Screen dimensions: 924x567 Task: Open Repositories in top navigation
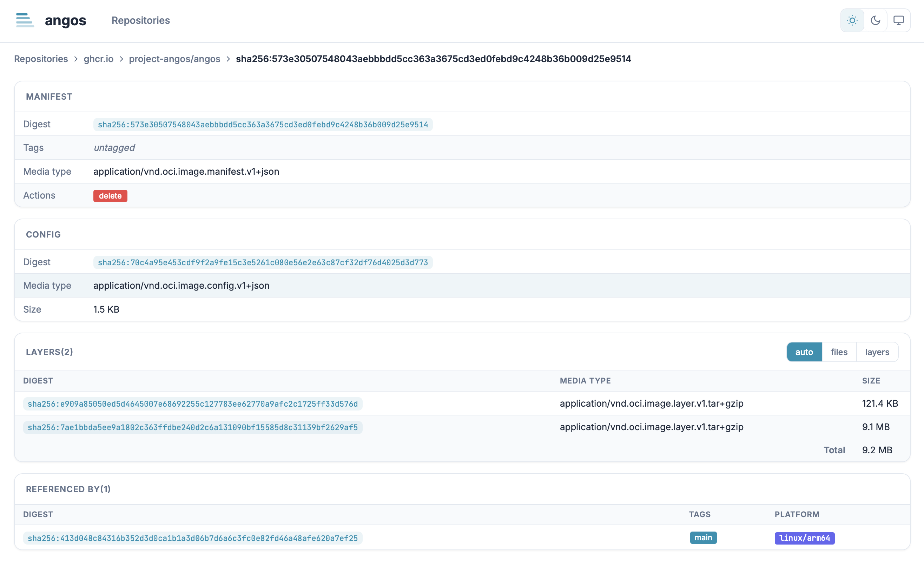(141, 20)
